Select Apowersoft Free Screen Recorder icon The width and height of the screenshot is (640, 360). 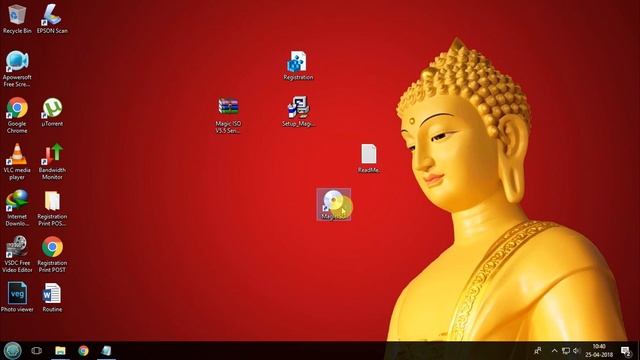click(x=17, y=69)
